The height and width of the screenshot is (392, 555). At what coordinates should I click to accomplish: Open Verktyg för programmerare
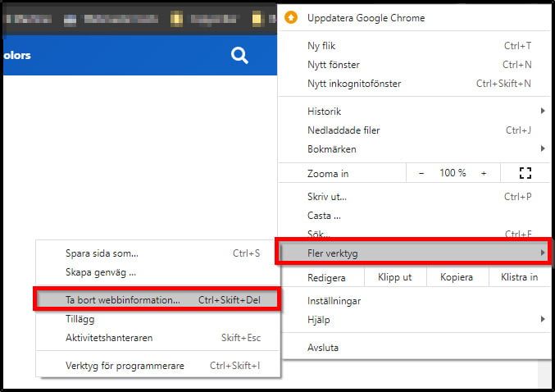coord(158,366)
